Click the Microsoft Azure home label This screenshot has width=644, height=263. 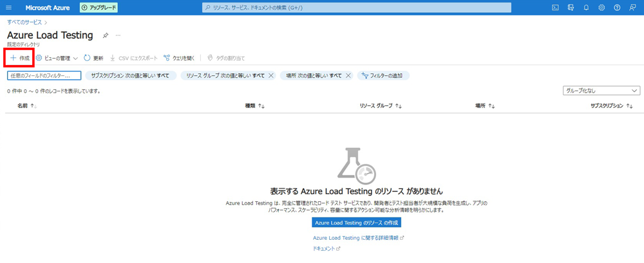tap(47, 8)
